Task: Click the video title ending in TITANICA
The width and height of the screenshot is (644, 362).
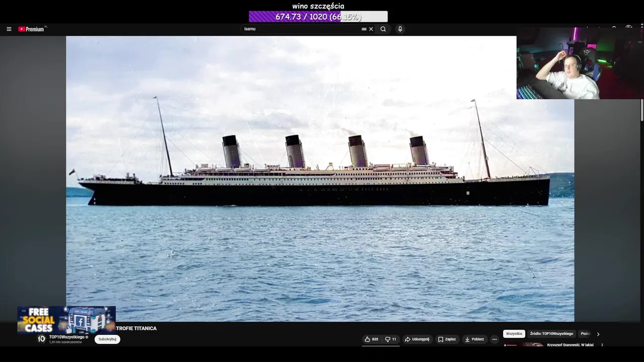Action: (136, 328)
